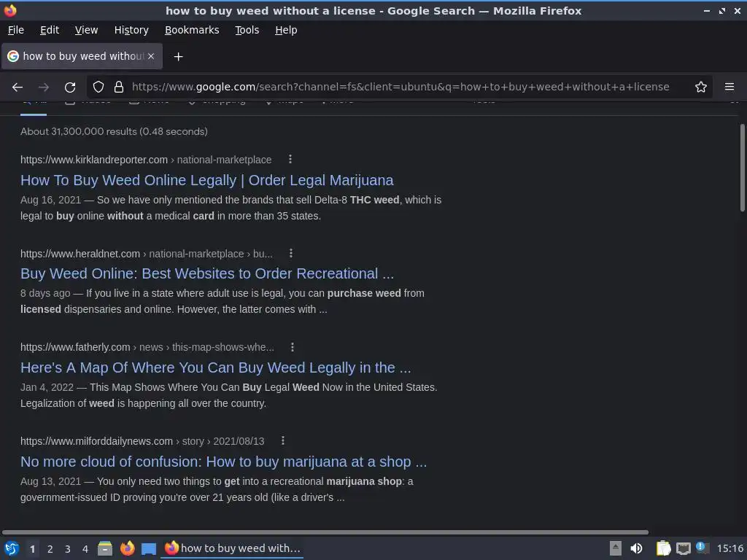Open update notification tray icon
Screen dimensions: 747x560
pos(702,548)
